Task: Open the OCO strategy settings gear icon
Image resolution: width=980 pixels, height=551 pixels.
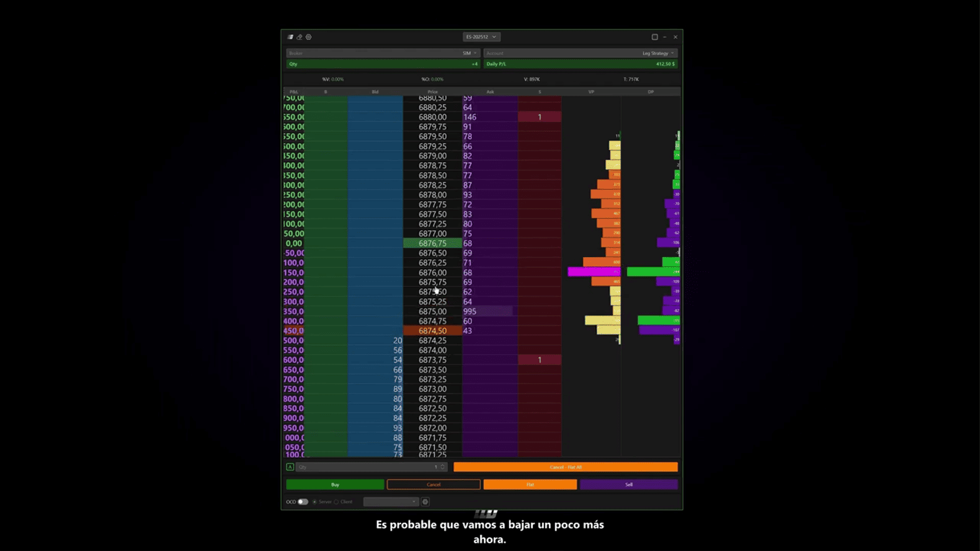Action: coord(425,502)
